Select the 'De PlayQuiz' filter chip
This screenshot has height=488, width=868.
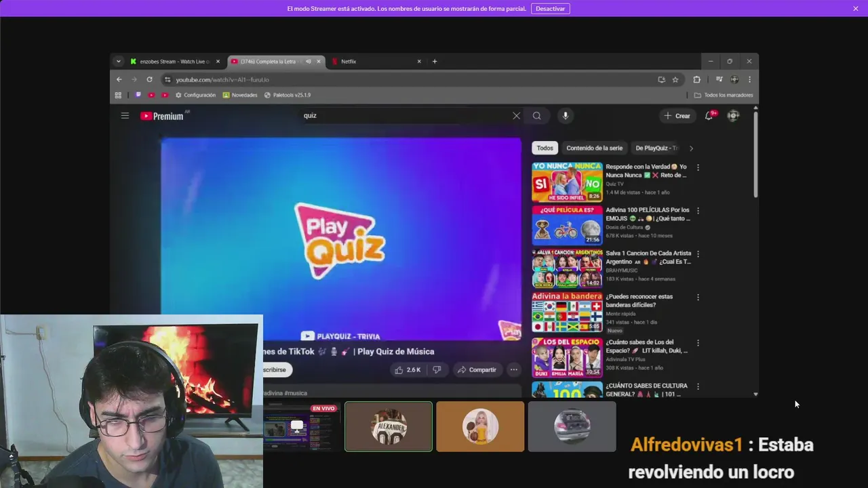point(656,148)
